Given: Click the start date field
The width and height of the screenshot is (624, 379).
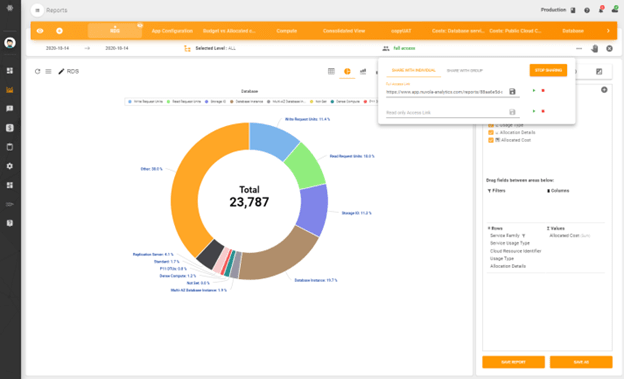Looking at the screenshot, I should pos(57,48).
